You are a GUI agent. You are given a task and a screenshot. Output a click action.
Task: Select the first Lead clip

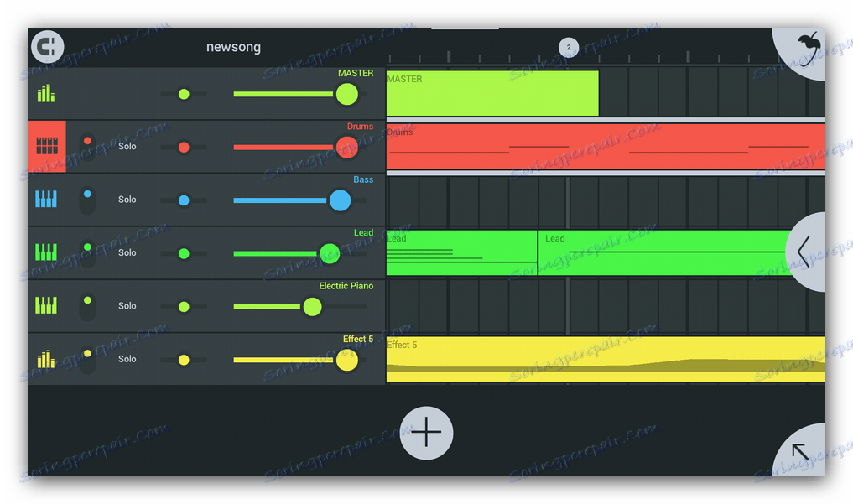pyautogui.click(x=461, y=252)
